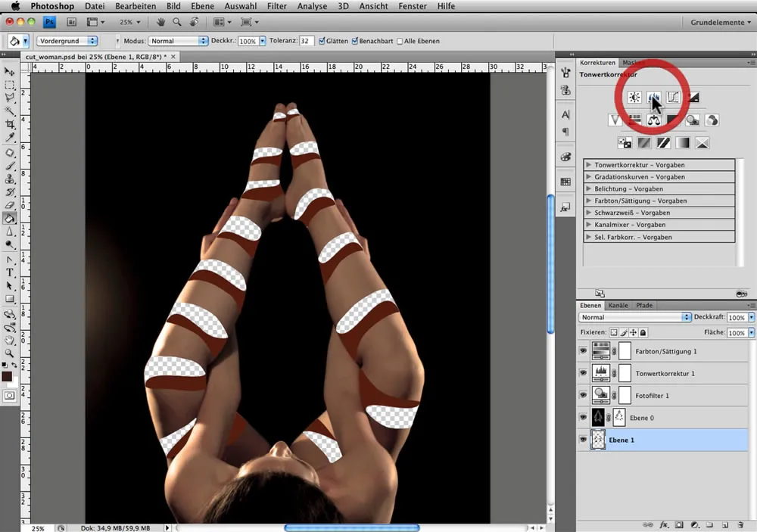Click the foreground color swatch
This screenshot has height=532, width=757.
click(7, 376)
